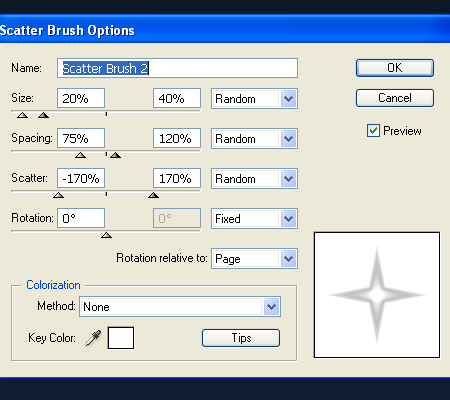Open the Scatter Random dropdown
This screenshot has width=450, height=400.
(x=254, y=179)
